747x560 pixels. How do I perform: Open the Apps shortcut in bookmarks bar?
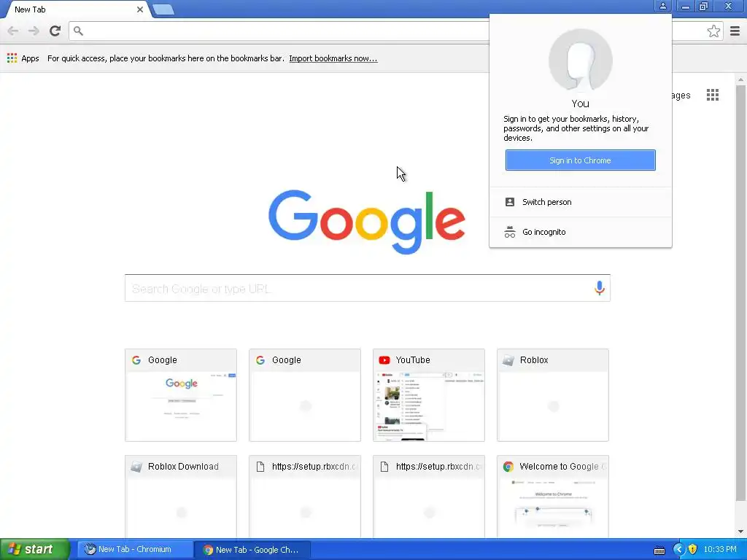pos(23,58)
